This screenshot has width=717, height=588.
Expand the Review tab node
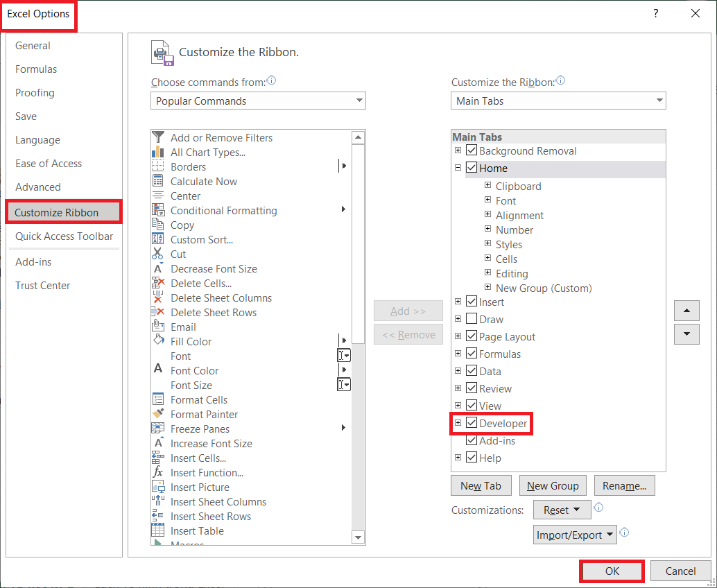[458, 388]
